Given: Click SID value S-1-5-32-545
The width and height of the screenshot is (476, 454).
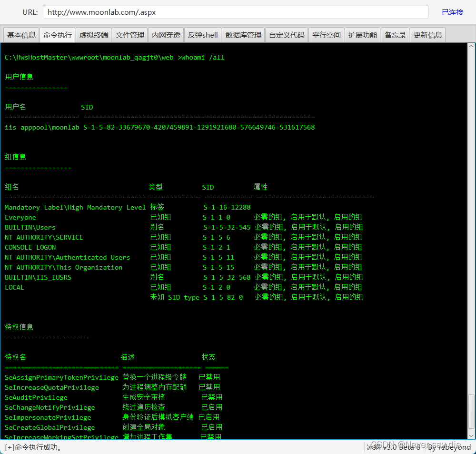Looking at the screenshot, I should click(x=227, y=227).
